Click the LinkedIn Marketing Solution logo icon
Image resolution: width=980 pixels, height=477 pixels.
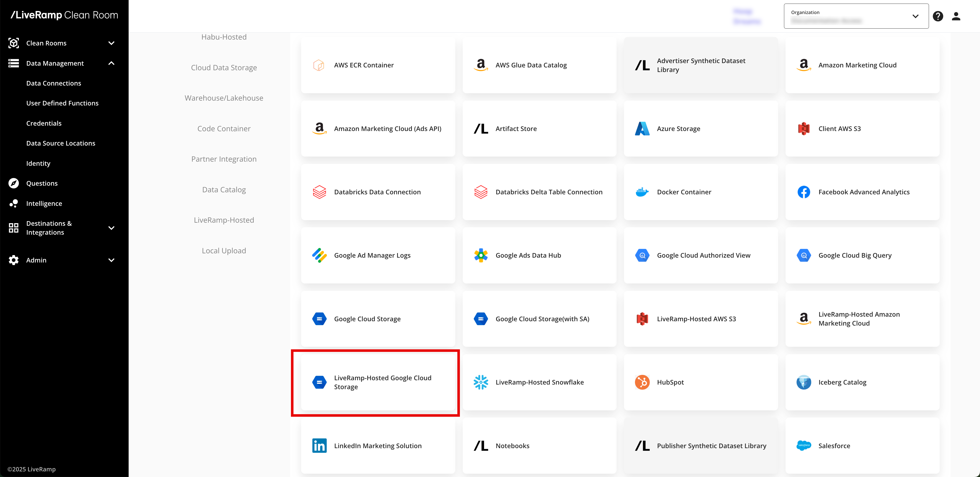pos(319,445)
